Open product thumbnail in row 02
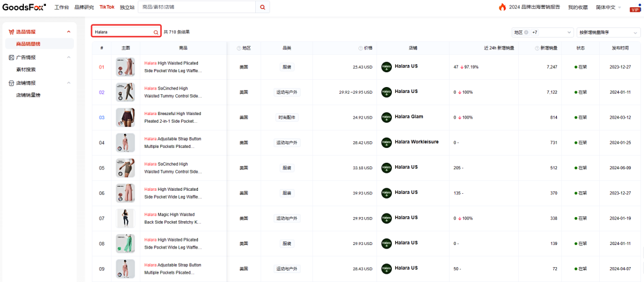 pos(125,92)
